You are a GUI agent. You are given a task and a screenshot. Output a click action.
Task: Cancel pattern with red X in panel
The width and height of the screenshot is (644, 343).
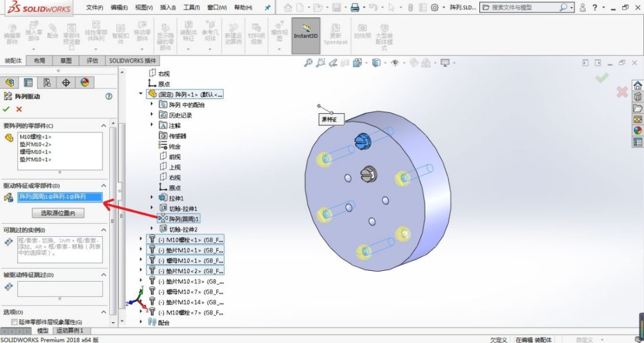19,109
